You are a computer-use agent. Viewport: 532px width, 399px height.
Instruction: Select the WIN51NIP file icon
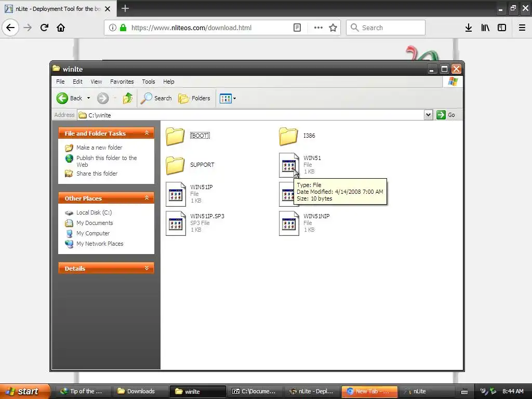[x=289, y=223]
